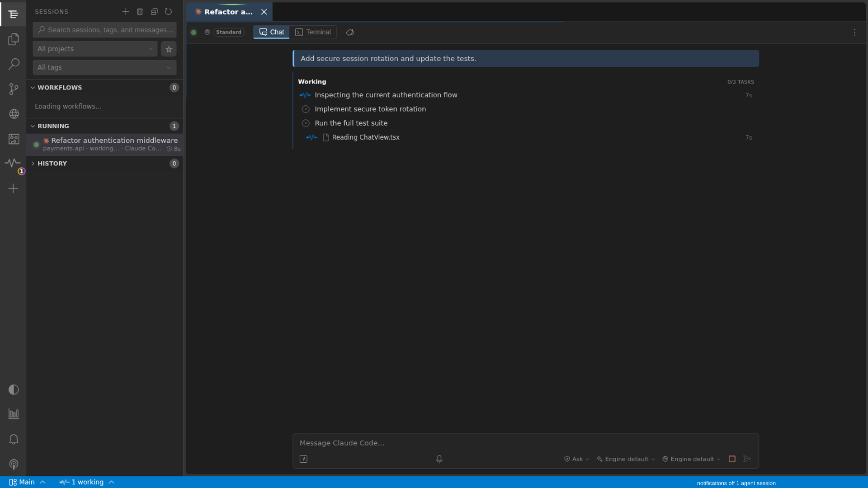Click the Reading ChatView.tsx entry
The width and height of the screenshot is (868, 488).
[x=365, y=137]
